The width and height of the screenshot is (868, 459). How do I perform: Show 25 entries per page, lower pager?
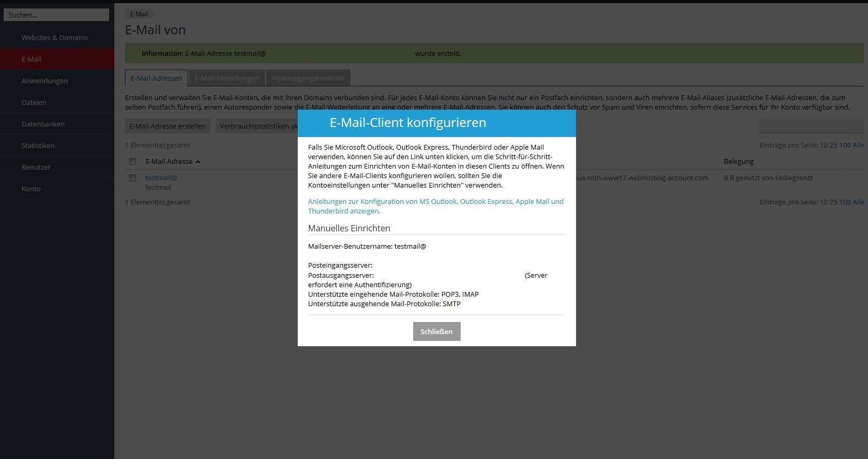[833, 202]
